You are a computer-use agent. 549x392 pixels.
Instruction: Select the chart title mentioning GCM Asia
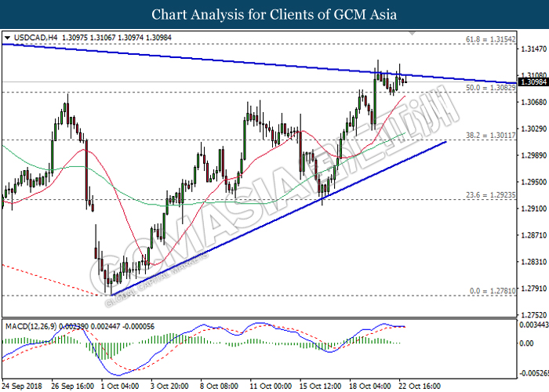274,14
